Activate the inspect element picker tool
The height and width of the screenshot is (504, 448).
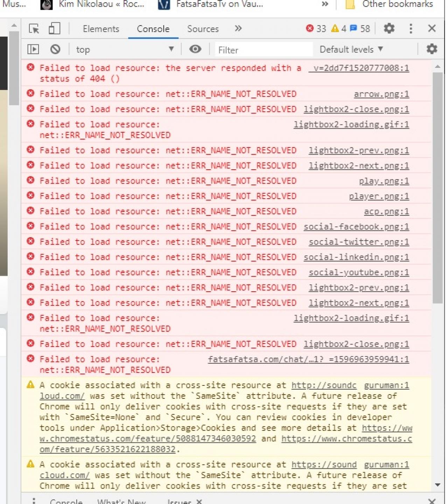tap(34, 29)
